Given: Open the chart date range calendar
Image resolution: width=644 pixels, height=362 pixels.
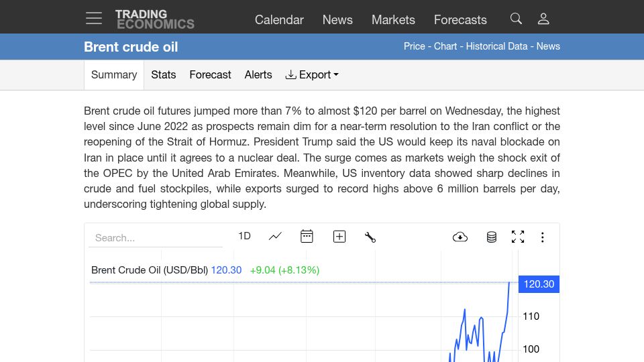Looking at the screenshot, I should click(x=307, y=237).
